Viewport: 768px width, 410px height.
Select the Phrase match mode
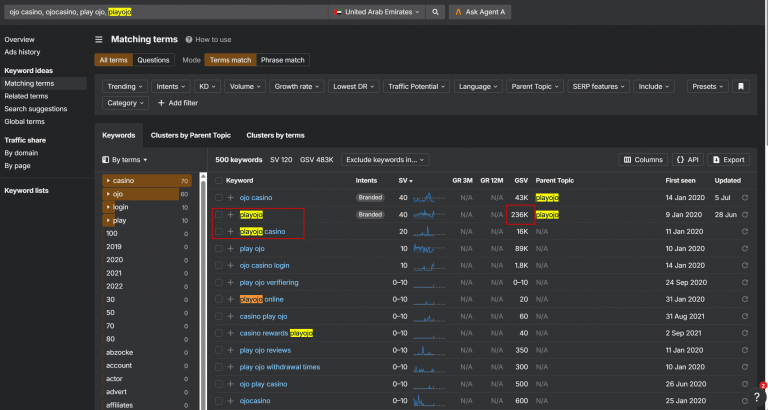[283, 60]
